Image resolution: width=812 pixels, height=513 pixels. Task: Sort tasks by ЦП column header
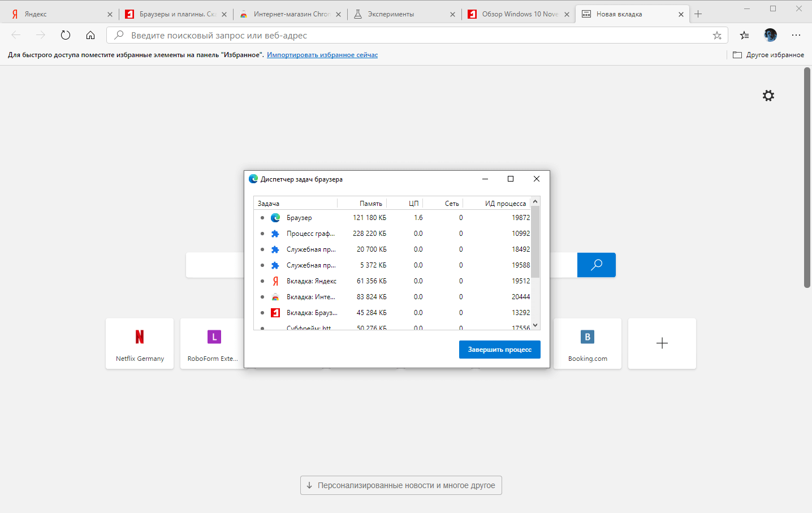click(405, 203)
